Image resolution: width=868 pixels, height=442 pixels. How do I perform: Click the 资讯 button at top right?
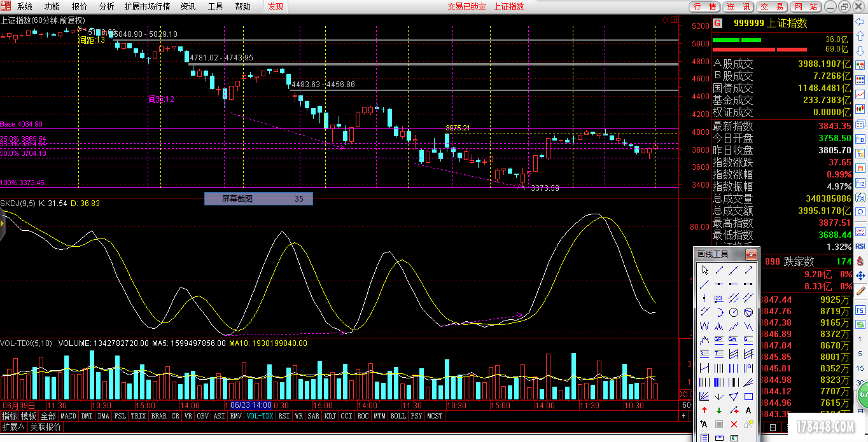[x=739, y=6]
